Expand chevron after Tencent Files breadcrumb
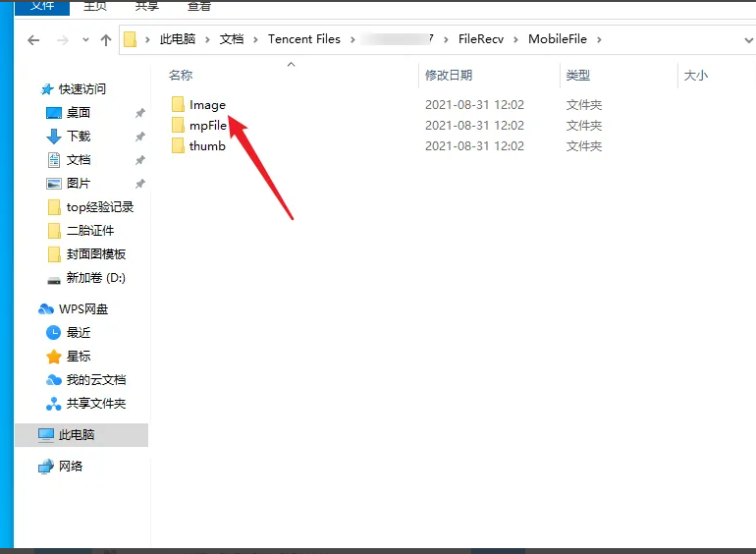Viewport: 756px width, 554px height. pyautogui.click(x=352, y=39)
